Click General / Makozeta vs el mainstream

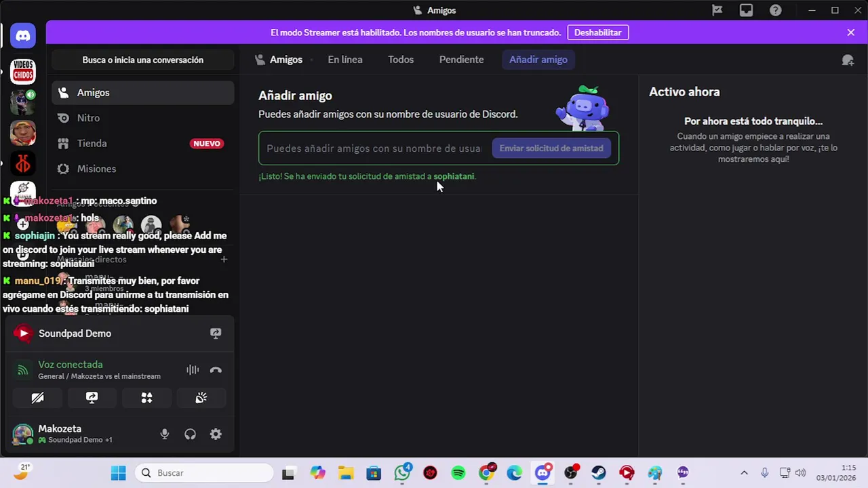coord(99,376)
